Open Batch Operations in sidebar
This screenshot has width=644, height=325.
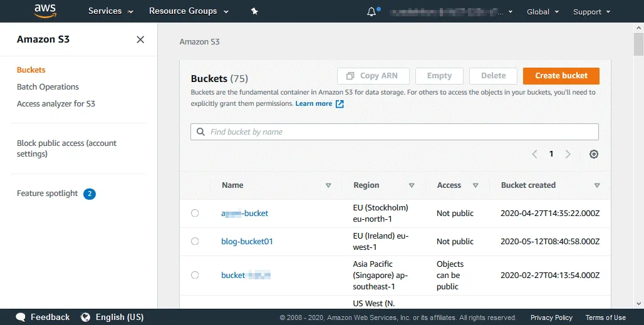click(48, 87)
